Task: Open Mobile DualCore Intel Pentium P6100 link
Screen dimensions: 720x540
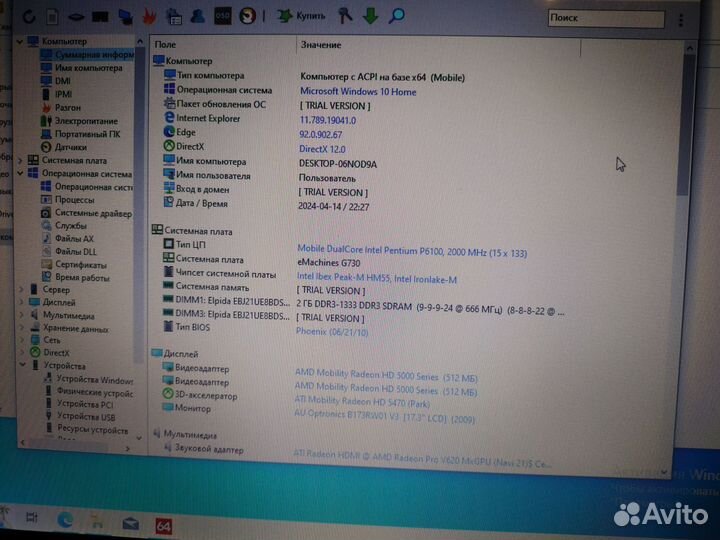Action: [412, 252]
